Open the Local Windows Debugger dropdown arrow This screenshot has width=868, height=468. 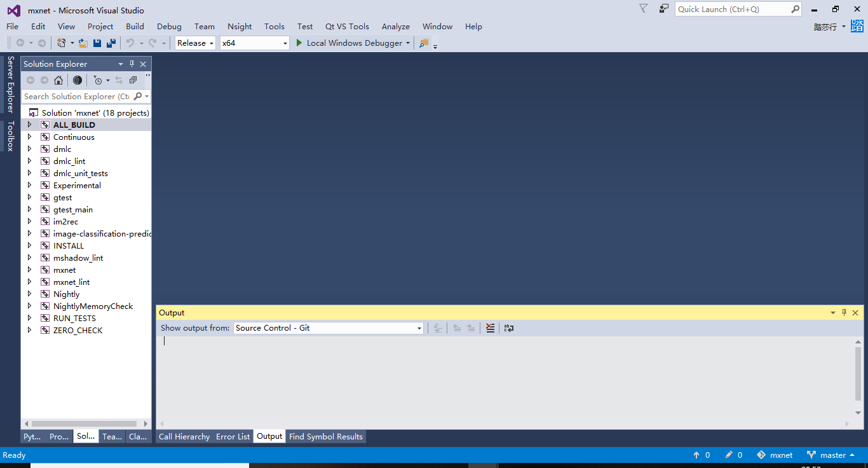(407, 43)
